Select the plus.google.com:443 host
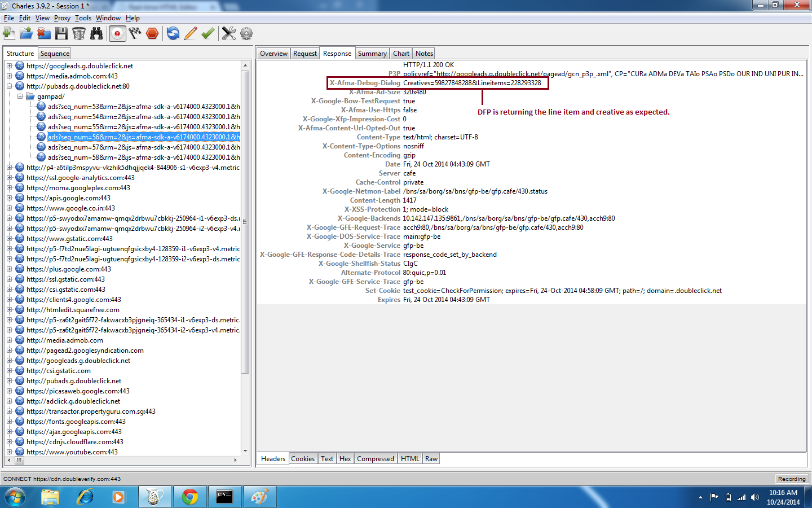The width and height of the screenshot is (812, 508). (x=69, y=269)
